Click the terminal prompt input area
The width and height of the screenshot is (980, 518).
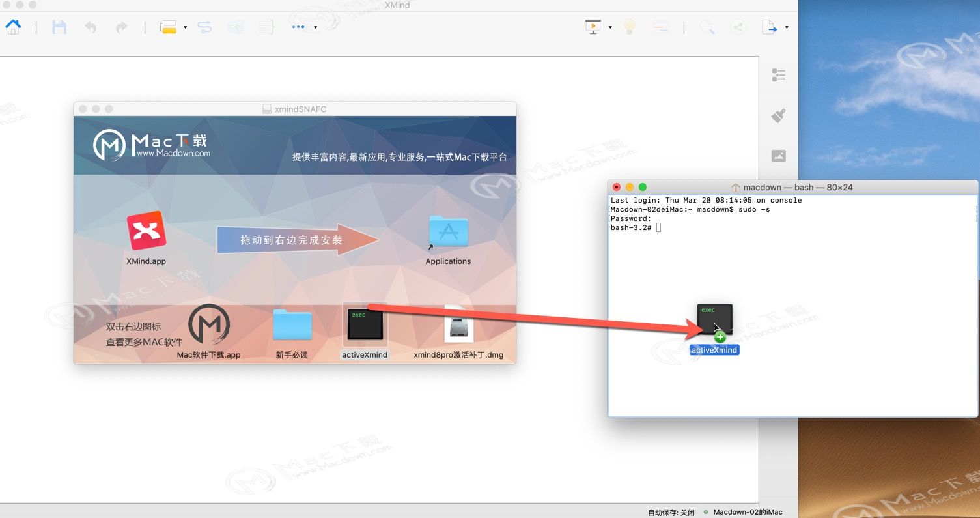pyautogui.click(x=659, y=227)
